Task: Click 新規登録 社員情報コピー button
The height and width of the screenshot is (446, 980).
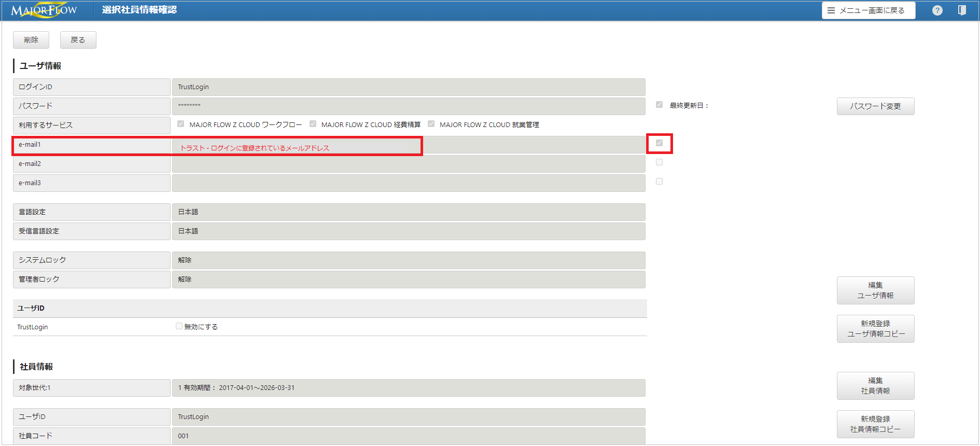Action: coord(875,424)
